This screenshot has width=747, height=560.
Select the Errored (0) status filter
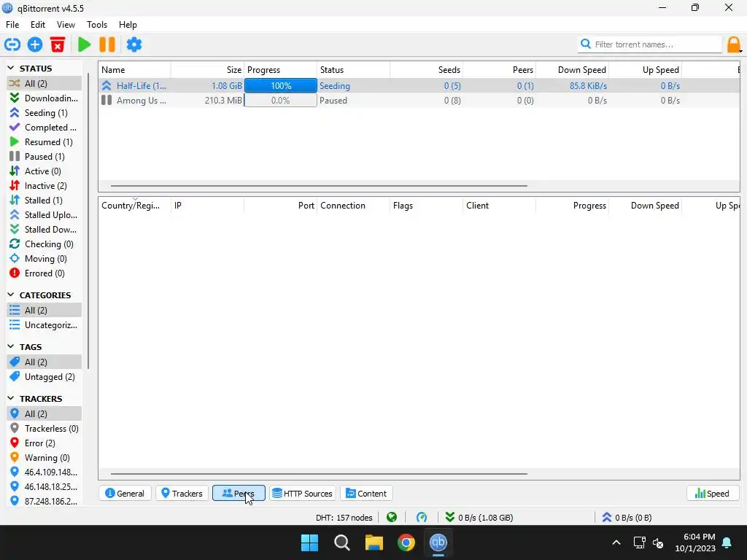(44, 273)
